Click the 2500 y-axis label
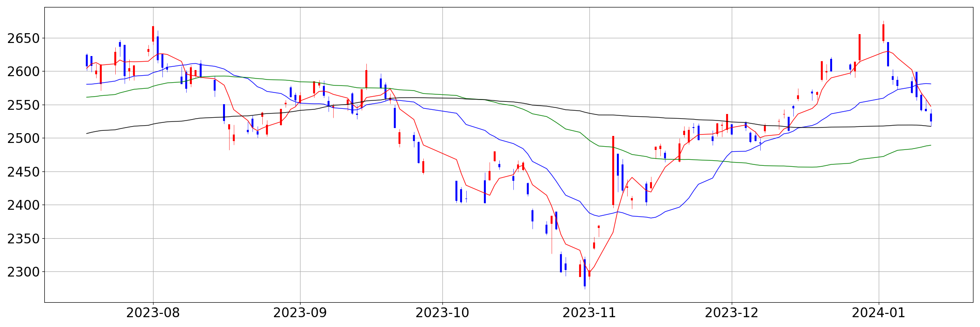The height and width of the screenshot is (327, 980). 23,138
